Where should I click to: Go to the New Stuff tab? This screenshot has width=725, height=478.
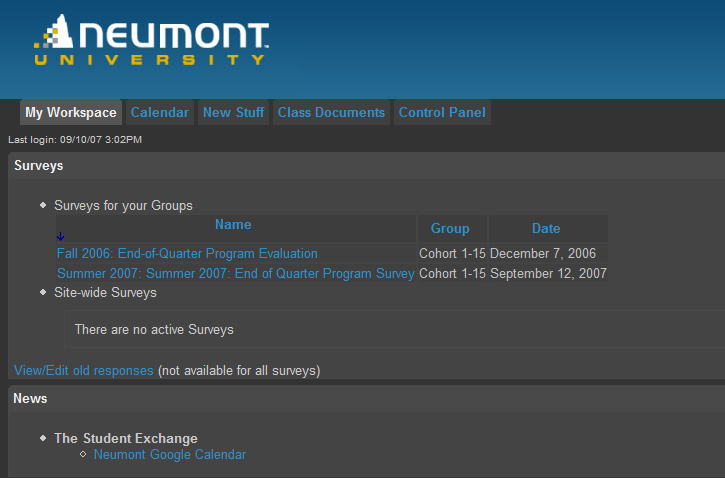click(233, 113)
